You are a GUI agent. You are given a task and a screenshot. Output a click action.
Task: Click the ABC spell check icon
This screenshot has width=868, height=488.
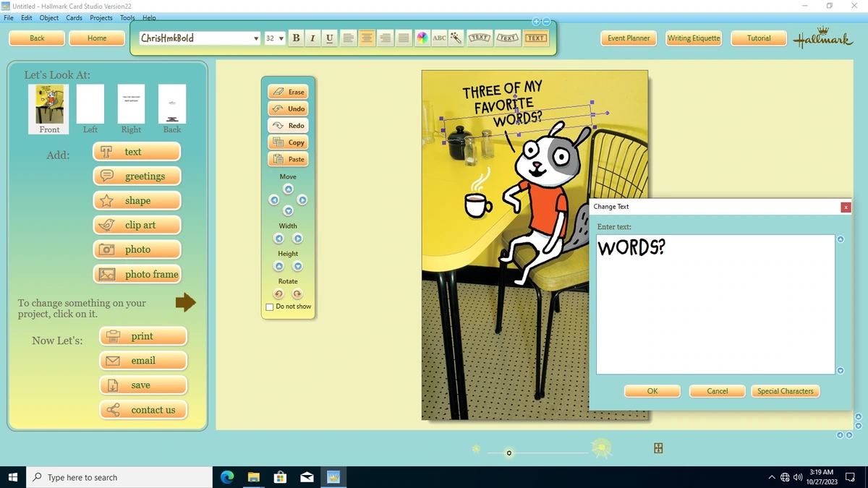(439, 38)
